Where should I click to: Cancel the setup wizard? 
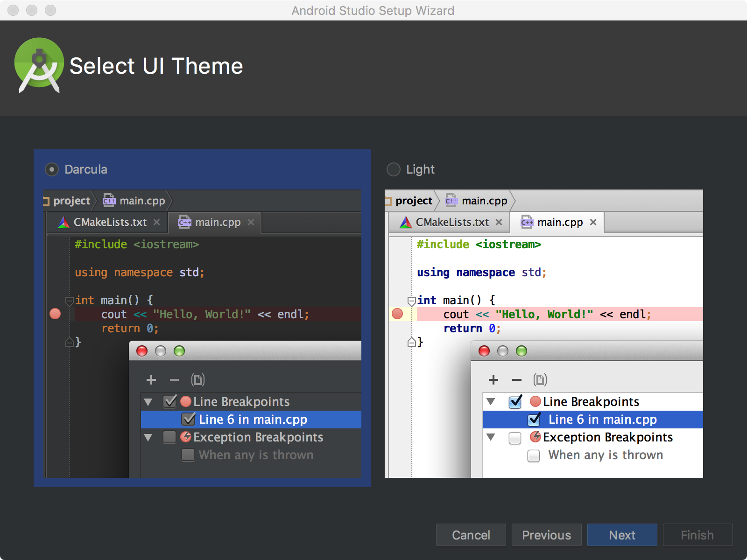click(471, 535)
